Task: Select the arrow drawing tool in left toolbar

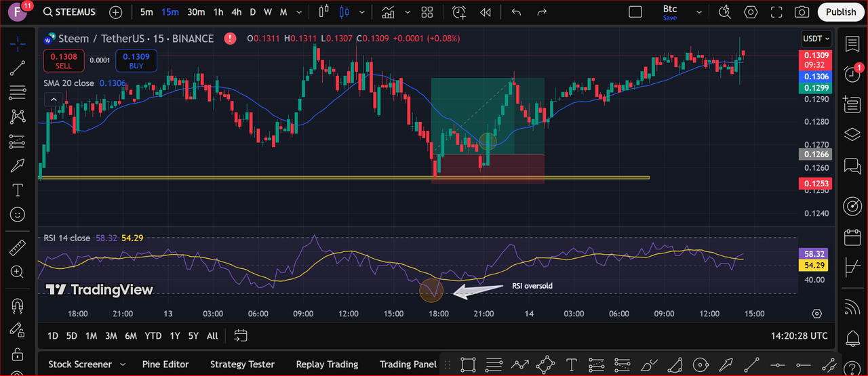Action: click(x=18, y=165)
